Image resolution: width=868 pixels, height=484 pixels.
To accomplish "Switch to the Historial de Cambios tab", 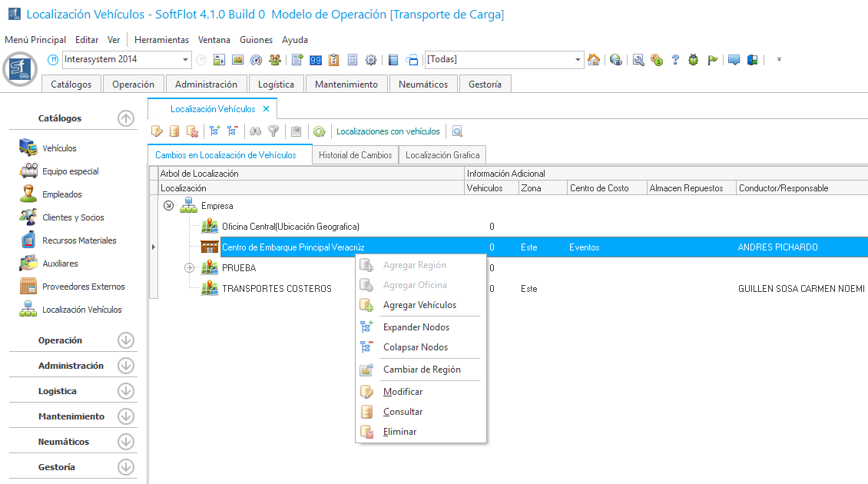I will (x=355, y=155).
